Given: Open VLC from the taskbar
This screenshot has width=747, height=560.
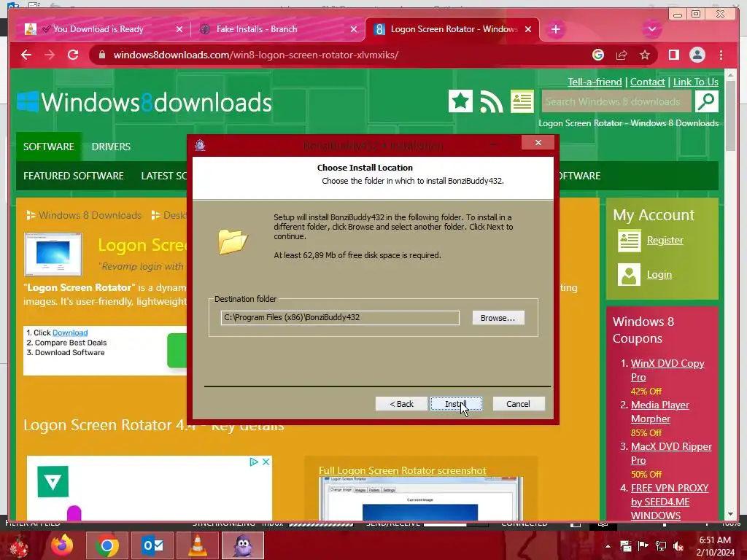Looking at the screenshot, I should (197, 545).
